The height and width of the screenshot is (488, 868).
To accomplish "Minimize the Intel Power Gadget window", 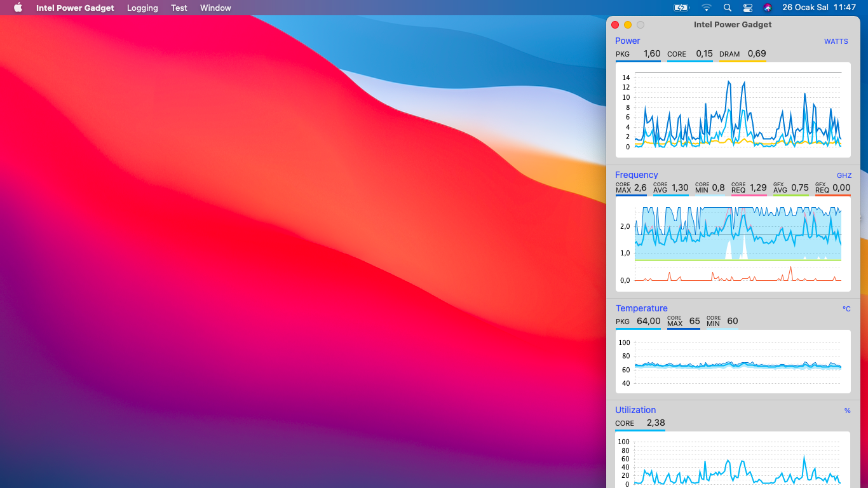I will point(628,25).
